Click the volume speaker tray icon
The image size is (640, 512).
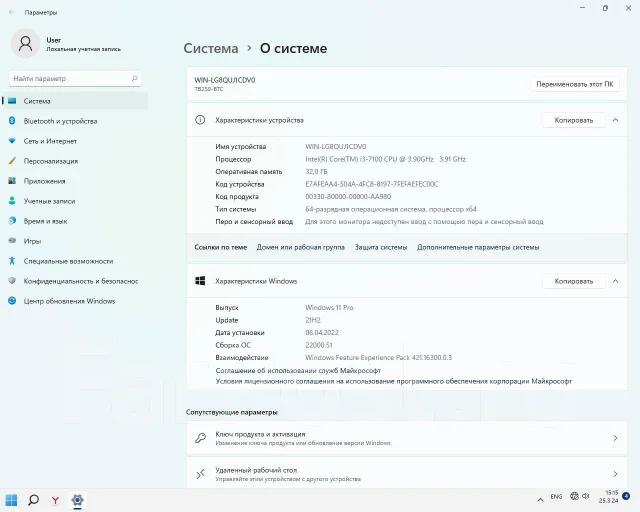(x=586, y=496)
